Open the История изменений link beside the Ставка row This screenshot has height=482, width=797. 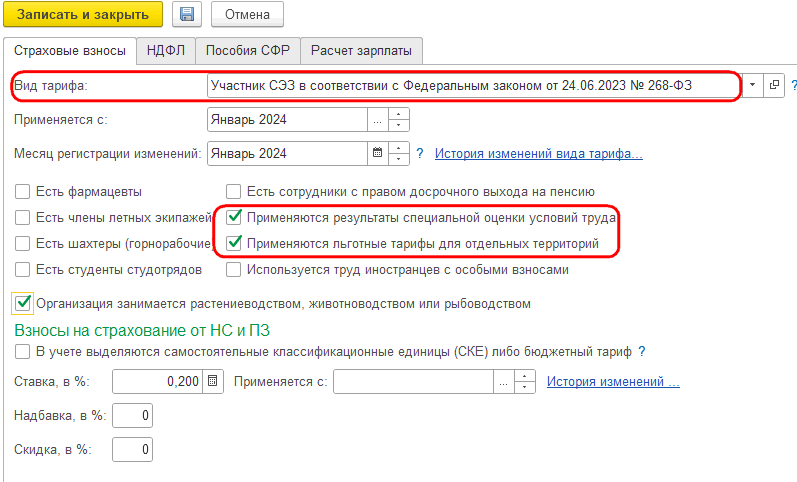613,381
